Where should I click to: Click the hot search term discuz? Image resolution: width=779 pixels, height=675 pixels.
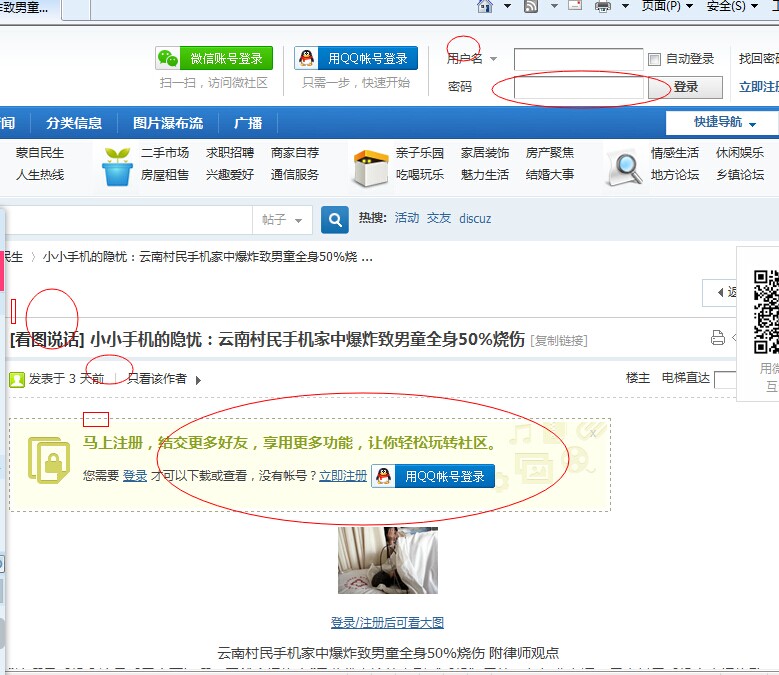[x=475, y=219]
